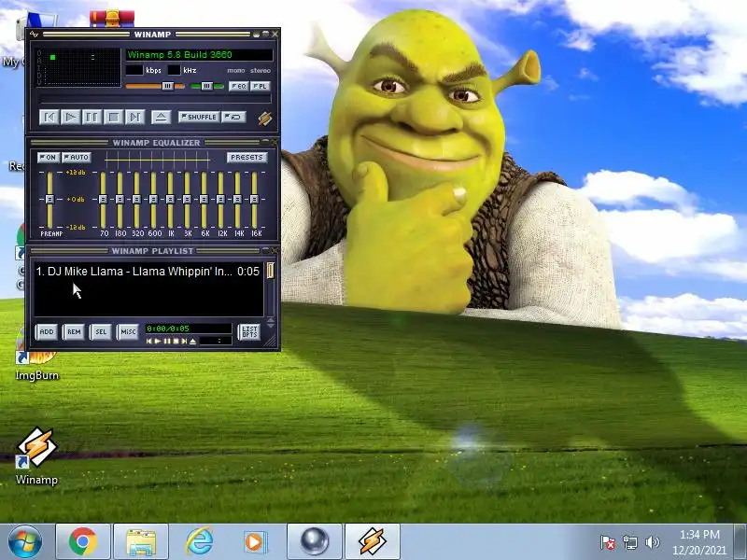Open the LIST OPTS menu
The image size is (747, 560).
249,331
